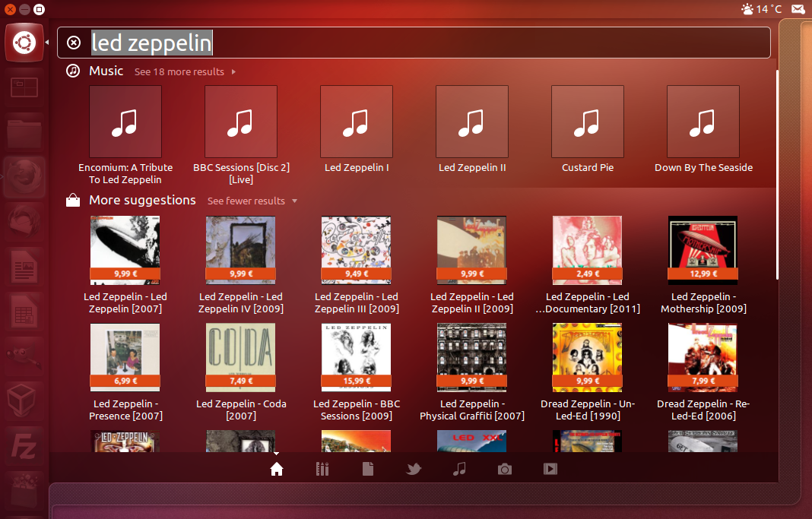Click the Ubuntu Dash home button
The image size is (812, 519).
point(24,43)
